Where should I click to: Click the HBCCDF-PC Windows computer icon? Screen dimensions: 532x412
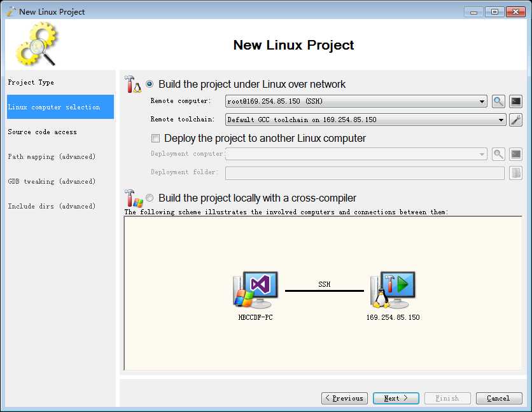click(x=255, y=289)
